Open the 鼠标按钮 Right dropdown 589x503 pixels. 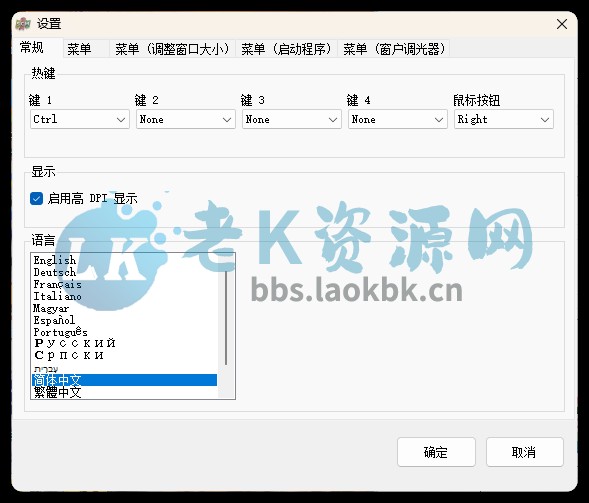click(504, 119)
